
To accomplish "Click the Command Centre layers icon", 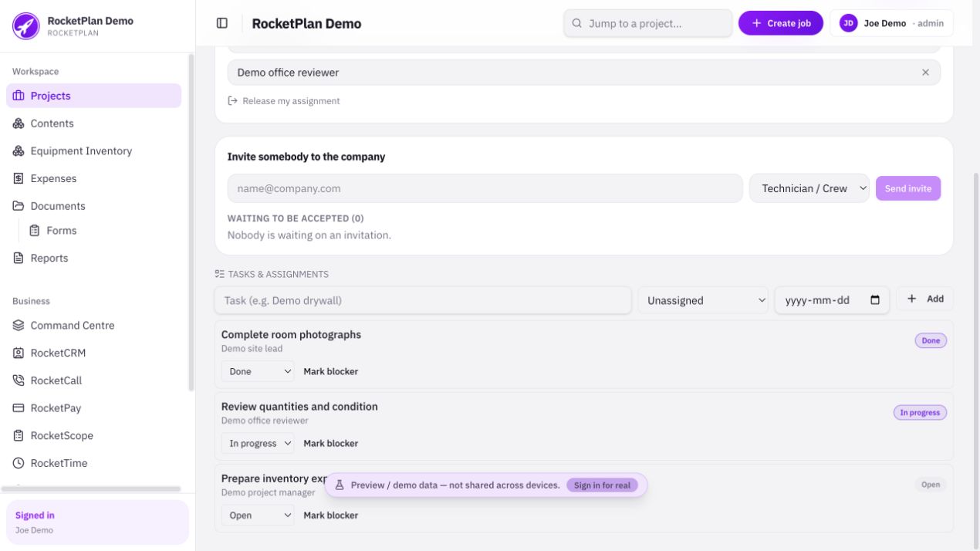I will tap(19, 326).
